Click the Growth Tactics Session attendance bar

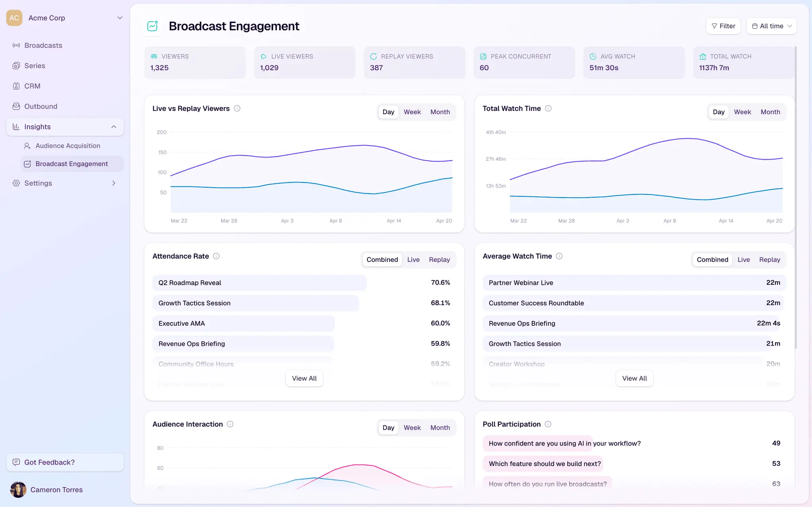[256, 303]
